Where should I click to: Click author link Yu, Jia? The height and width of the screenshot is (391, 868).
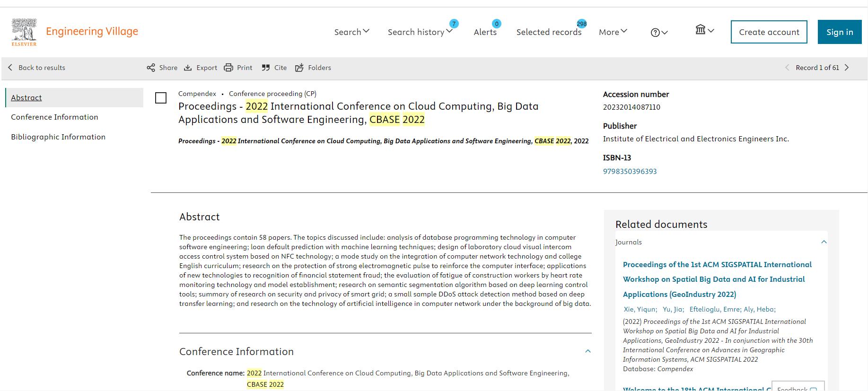673,309
